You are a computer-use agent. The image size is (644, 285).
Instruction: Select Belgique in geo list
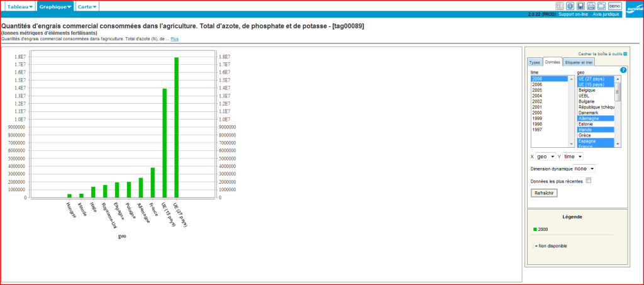click(x=596, y=90)
